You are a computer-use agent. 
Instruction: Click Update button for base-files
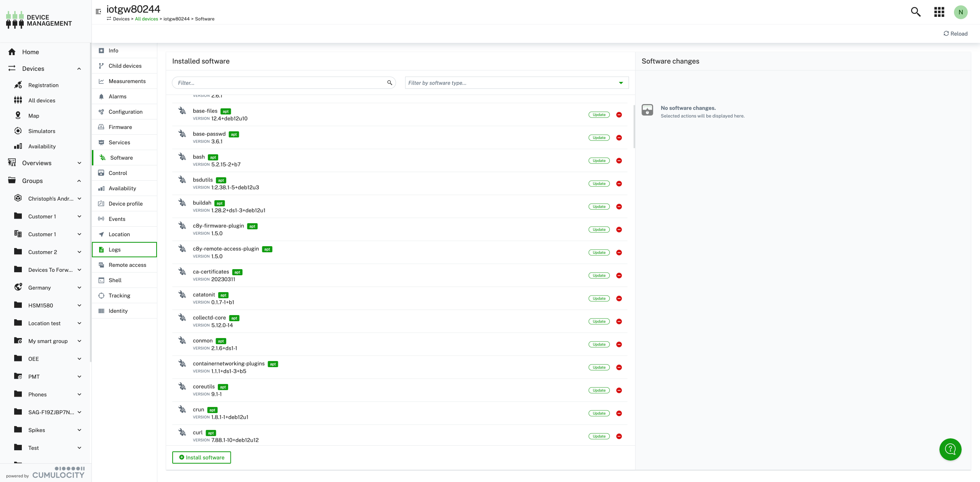pos(599,115)
